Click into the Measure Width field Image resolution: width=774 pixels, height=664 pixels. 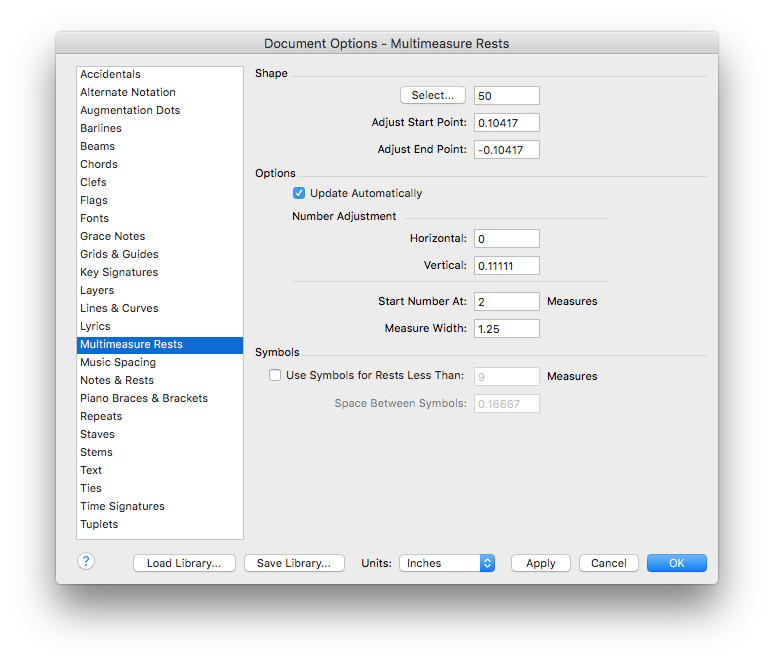506,329
